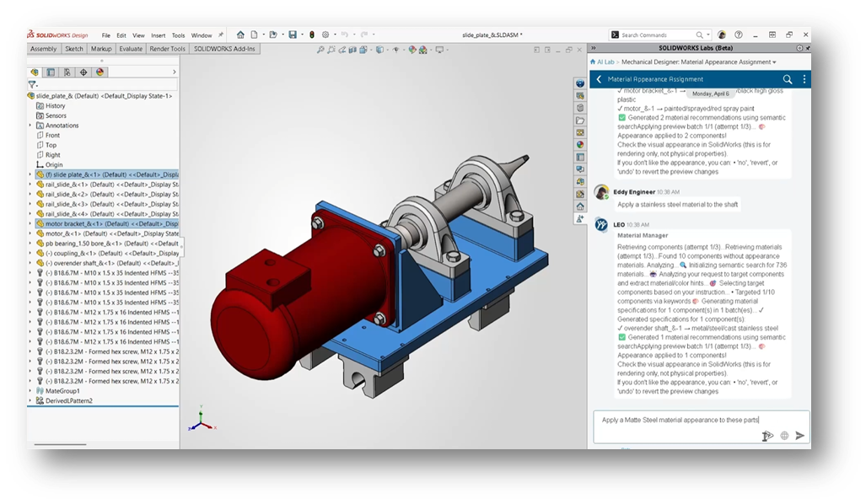This screenshot has height=504, width=866.
Task: Click Hide/Show Items eye icon
Action: [x=396, y=50]
